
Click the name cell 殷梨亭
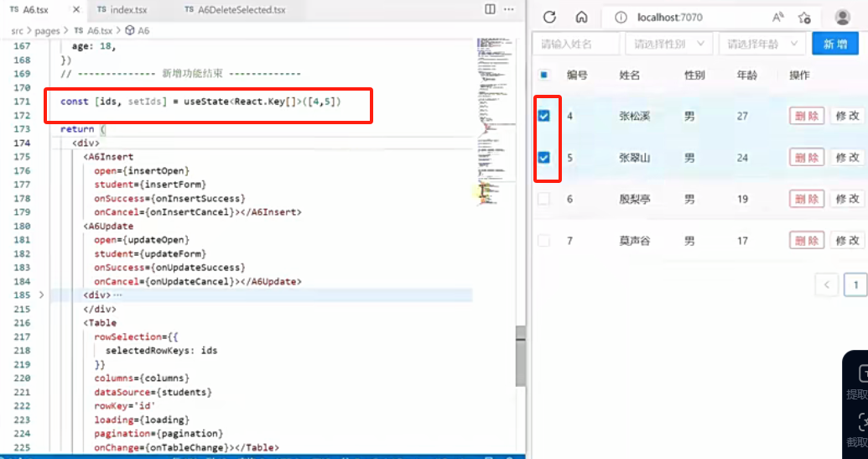pos(635,199)
